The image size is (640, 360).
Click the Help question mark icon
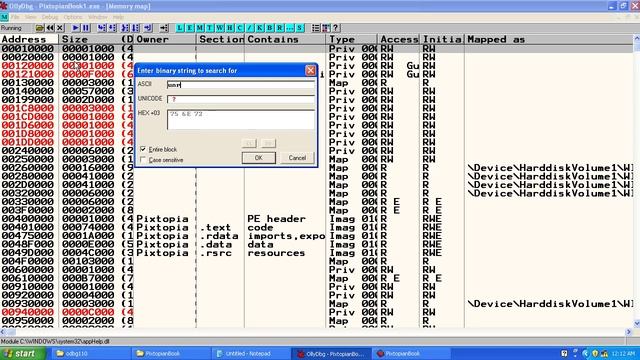pos(336,28)
